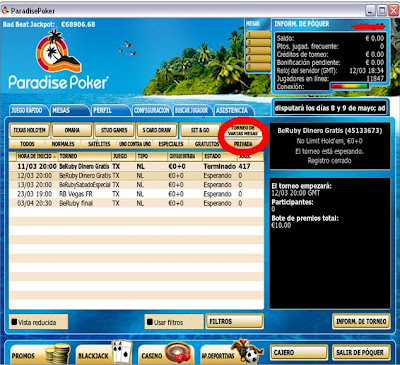
Task: Sort by HORA DE INICIO column
Action: (37, 156)
